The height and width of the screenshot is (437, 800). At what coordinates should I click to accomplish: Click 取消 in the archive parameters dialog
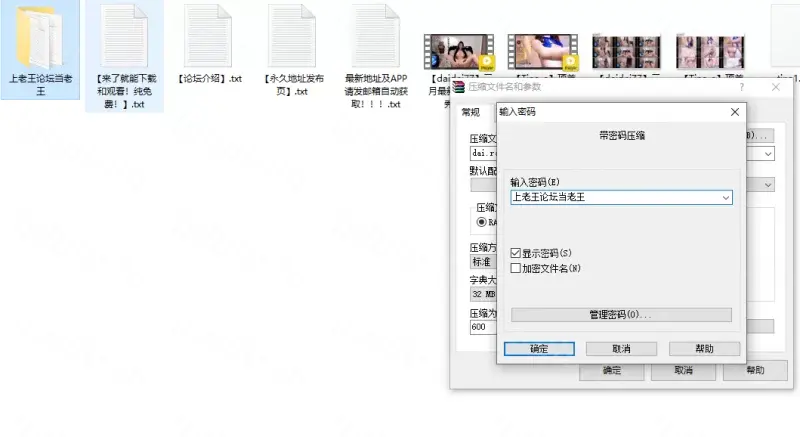pyautogui.click(x=683, y=371)
